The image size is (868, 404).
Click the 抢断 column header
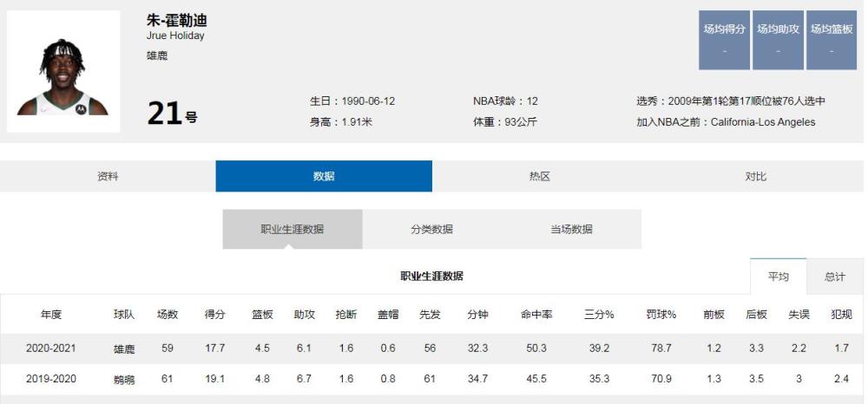(x=346, y=315)
